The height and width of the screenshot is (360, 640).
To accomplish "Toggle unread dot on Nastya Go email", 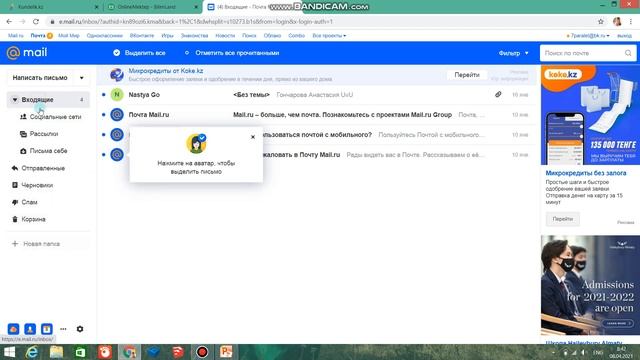I will pyautogui.click(x=104, y=95).
